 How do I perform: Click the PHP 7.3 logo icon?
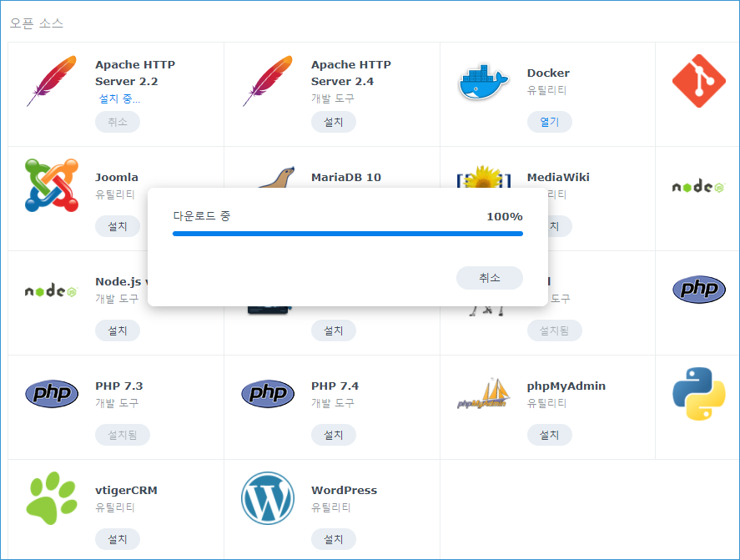point(52,394)
